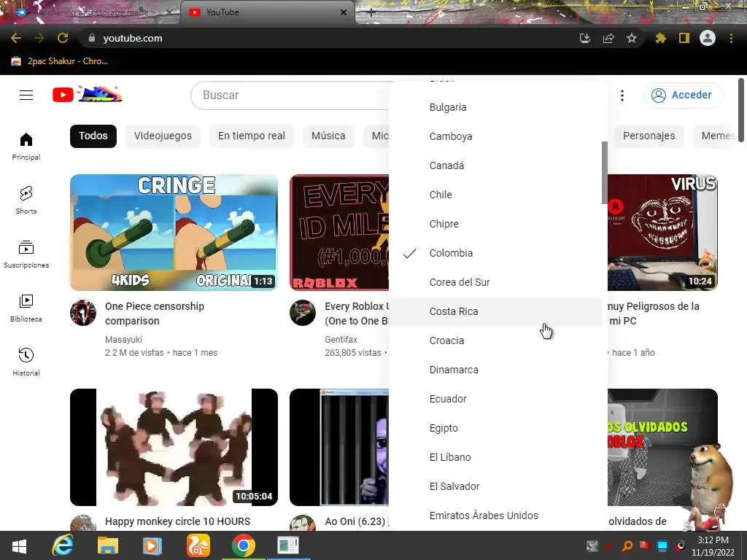
Task: Choose El Líbano in location list
Action: tap(495, 457)
